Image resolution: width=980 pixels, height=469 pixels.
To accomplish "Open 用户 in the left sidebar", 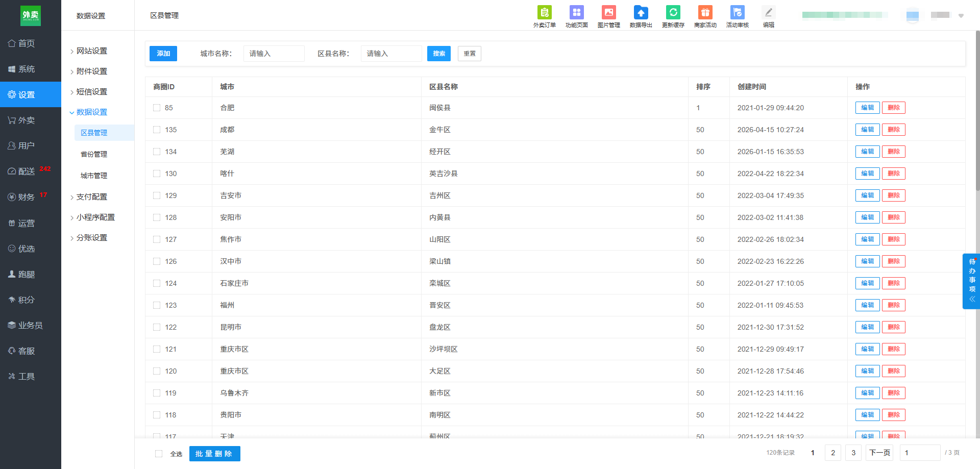I will (31, 145).
